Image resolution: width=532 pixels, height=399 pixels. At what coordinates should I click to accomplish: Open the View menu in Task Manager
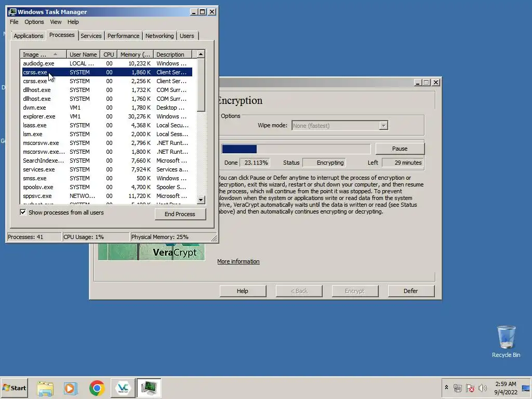coord(56,22)
